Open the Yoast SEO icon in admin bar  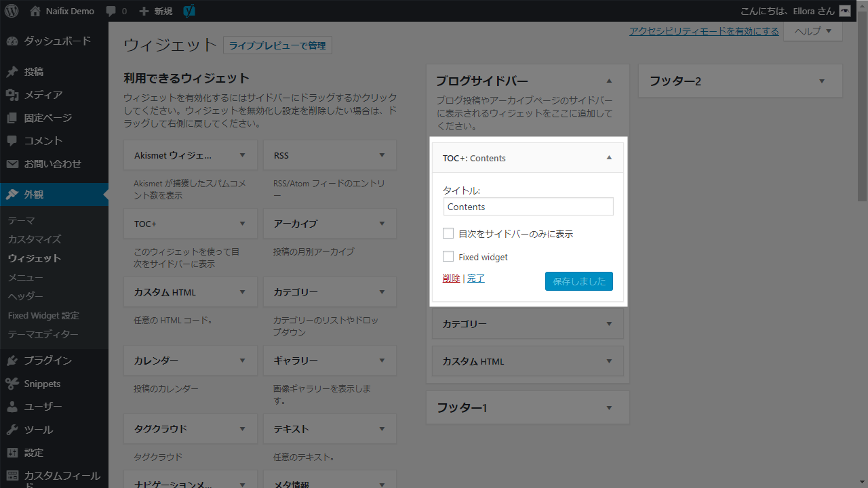(x=190, y=11)
